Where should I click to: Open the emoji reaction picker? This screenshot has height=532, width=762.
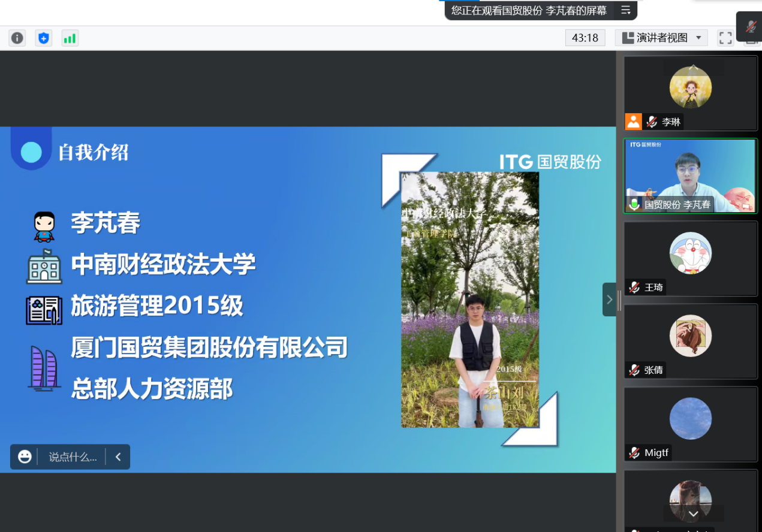[25, 457]
